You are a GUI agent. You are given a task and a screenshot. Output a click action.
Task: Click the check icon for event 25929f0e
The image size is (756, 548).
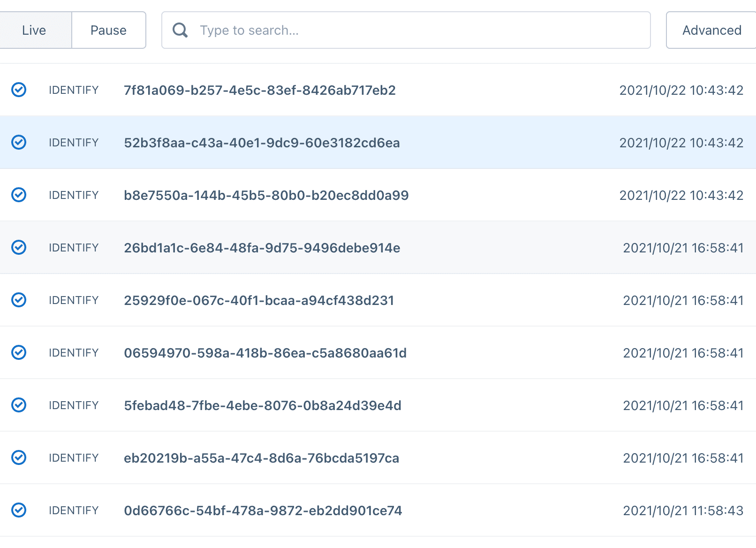pyautogui.click(x=19, y=300)
